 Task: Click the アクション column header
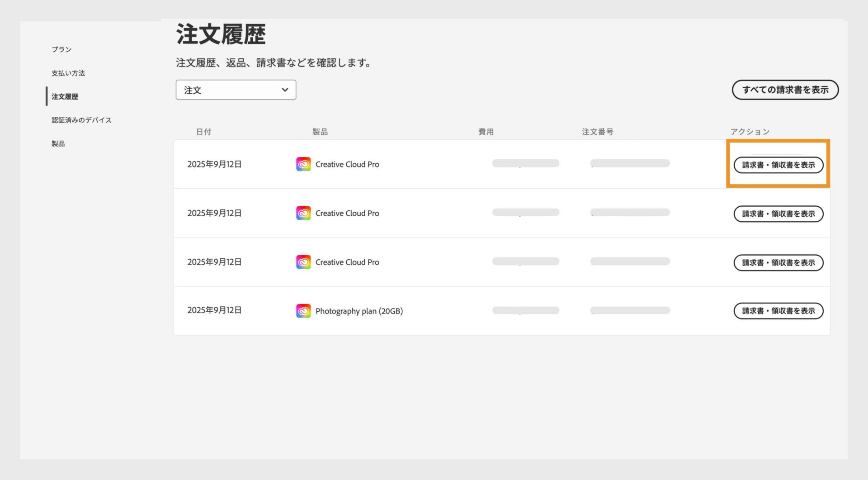(750, 132)
